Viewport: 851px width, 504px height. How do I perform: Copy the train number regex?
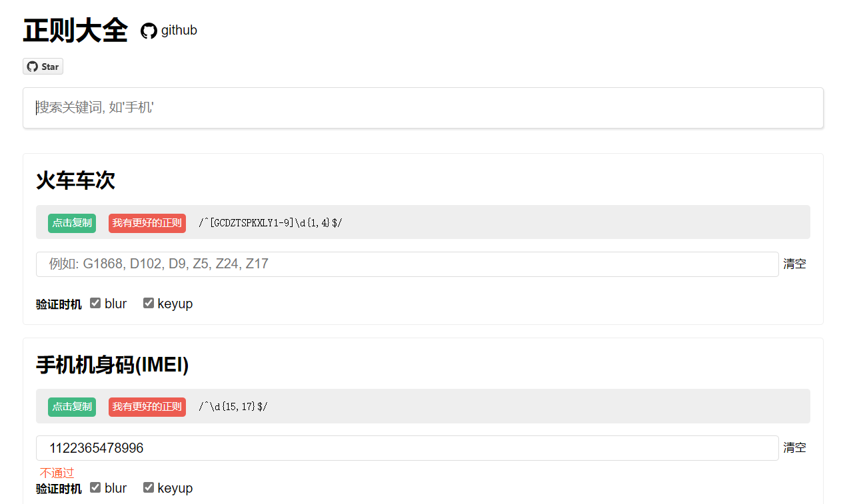(72, 223)
